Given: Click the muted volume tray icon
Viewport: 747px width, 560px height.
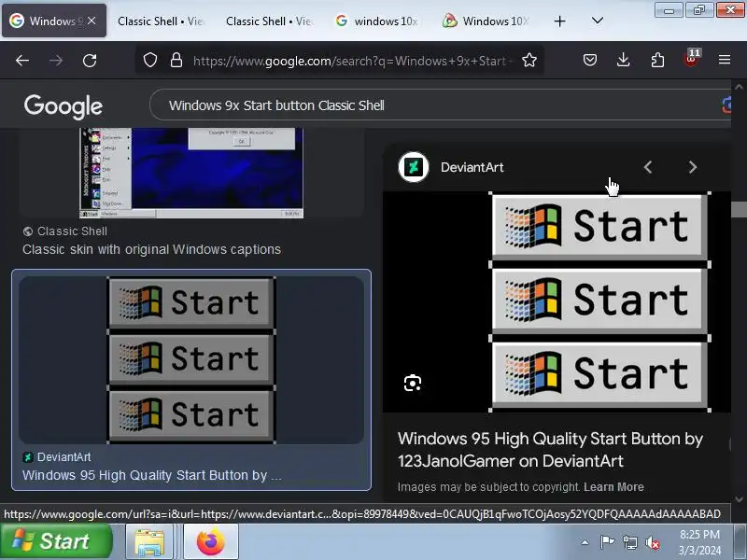Looking at the screenshot, I should (x=652, y=542).
